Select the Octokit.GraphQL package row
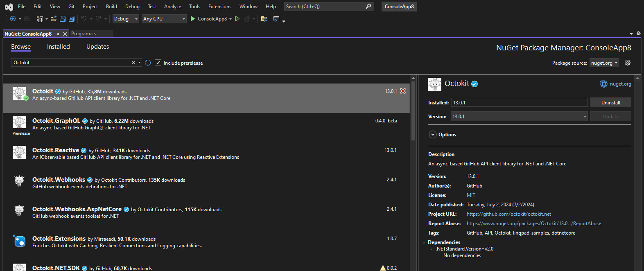This screenshot has height=271, width=644. pyautogui.click(x=206, y=128)
